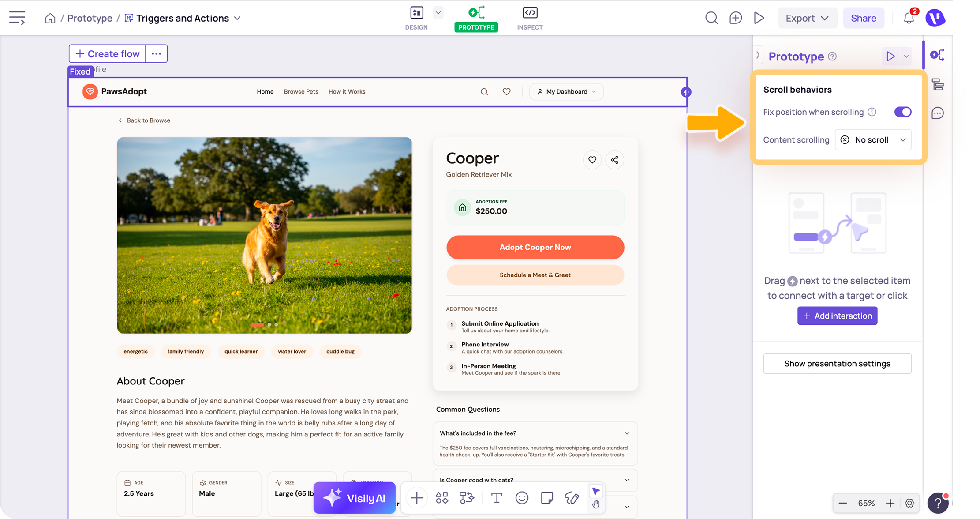Open the dropdown arrow beside Design

[x=438, y=12]
